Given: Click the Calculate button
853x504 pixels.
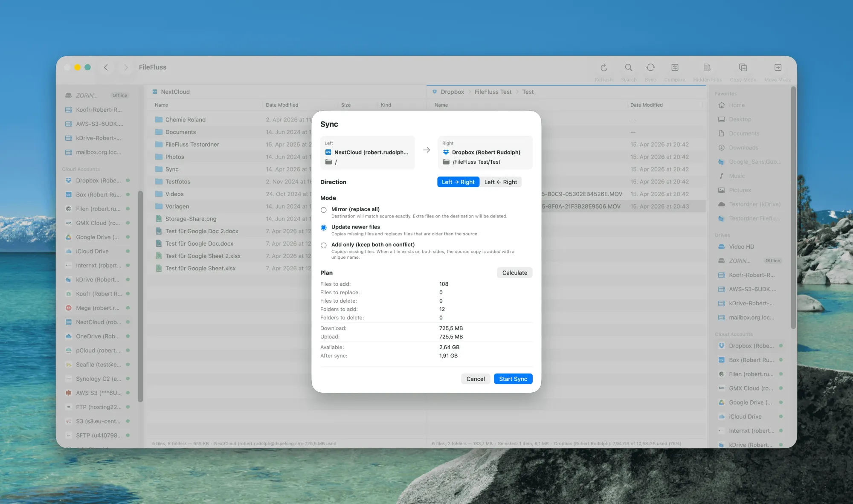Looking at the screenshot, I should click(x=514, y=273).
